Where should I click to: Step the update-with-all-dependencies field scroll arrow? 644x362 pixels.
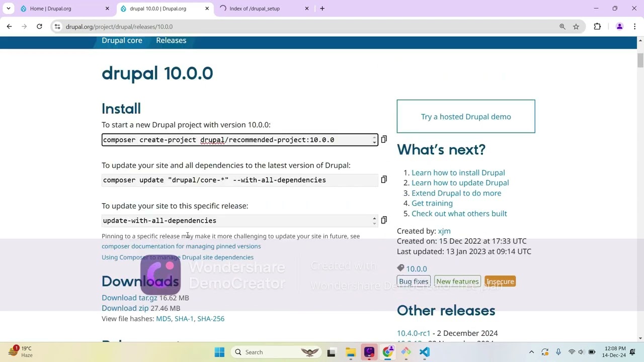374,220
